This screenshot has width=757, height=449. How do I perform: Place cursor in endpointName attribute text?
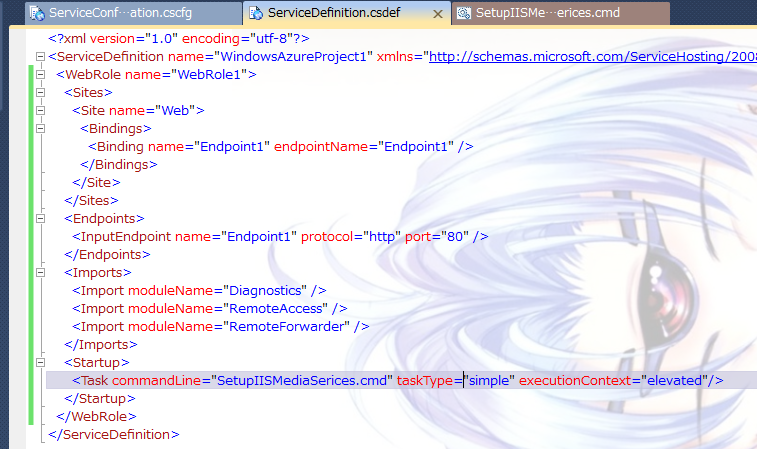point(321,146)
